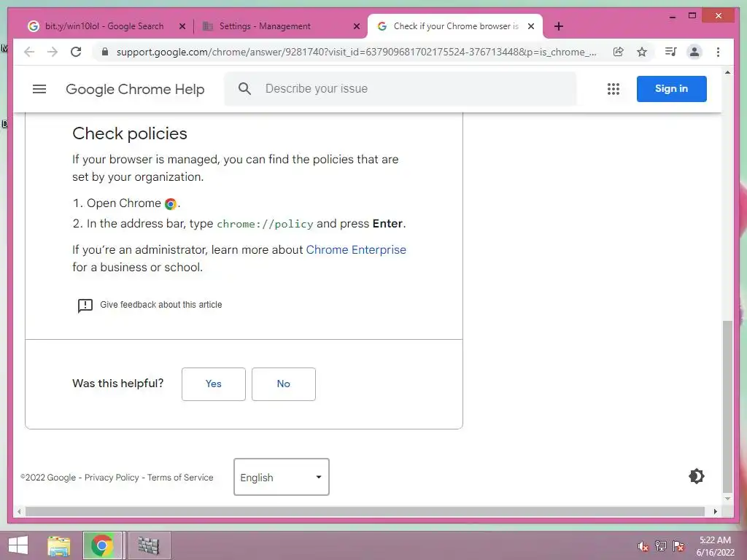Viewport: 747px width, 560px height.
Task: Open the firewall brick wall taskbar app
Action: (x=149, y=545)
